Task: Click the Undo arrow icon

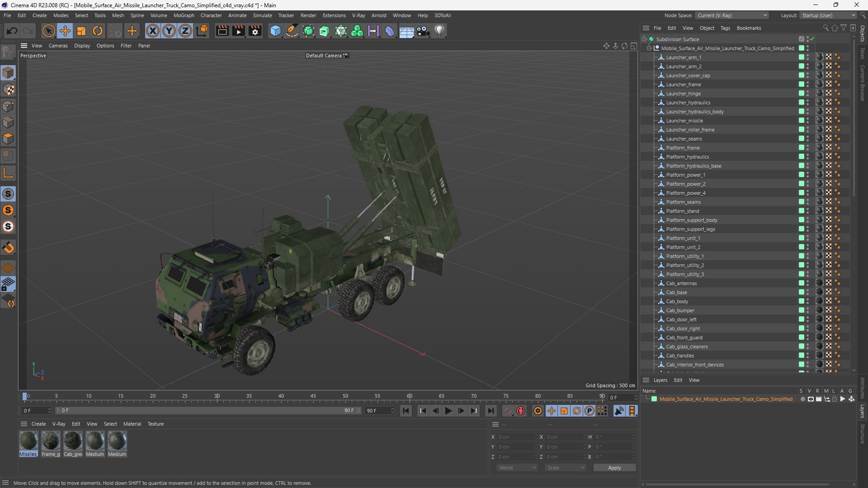Action: click(12, 31)
